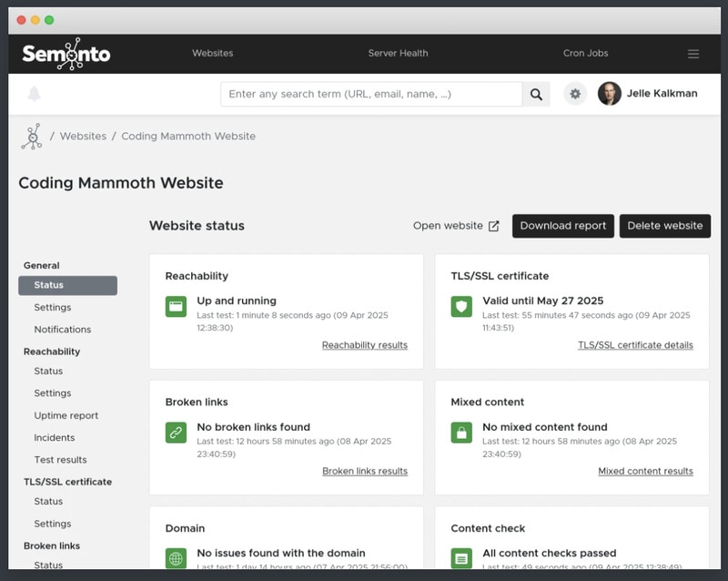Click the Semonto logo in header

(66, 54)
